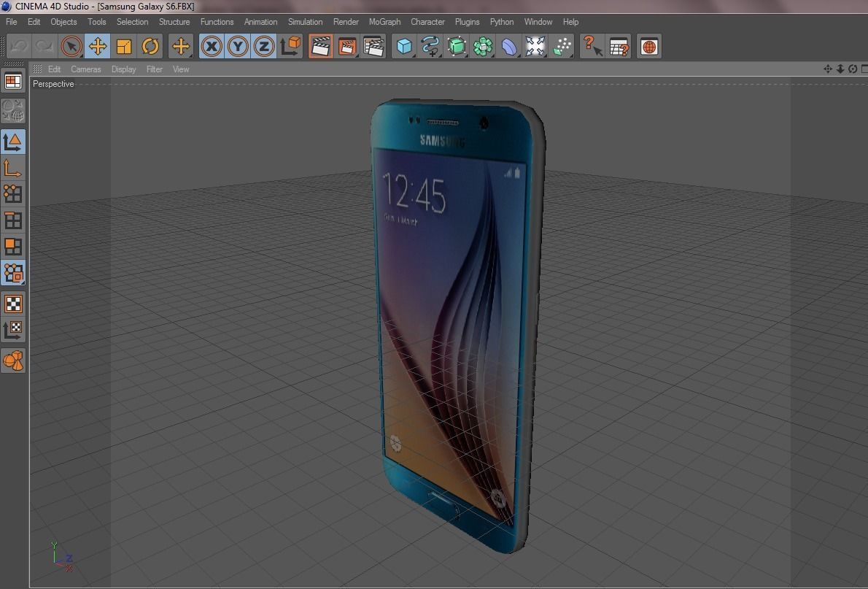Open the Window menu
The image size is (868, 589).
(x=538, y=22)
